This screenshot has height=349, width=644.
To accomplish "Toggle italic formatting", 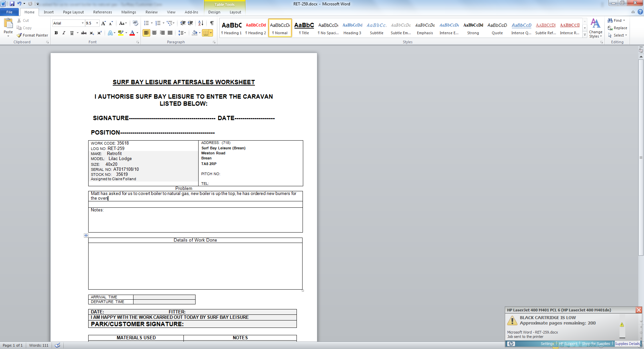I will [x=64, y=33].
